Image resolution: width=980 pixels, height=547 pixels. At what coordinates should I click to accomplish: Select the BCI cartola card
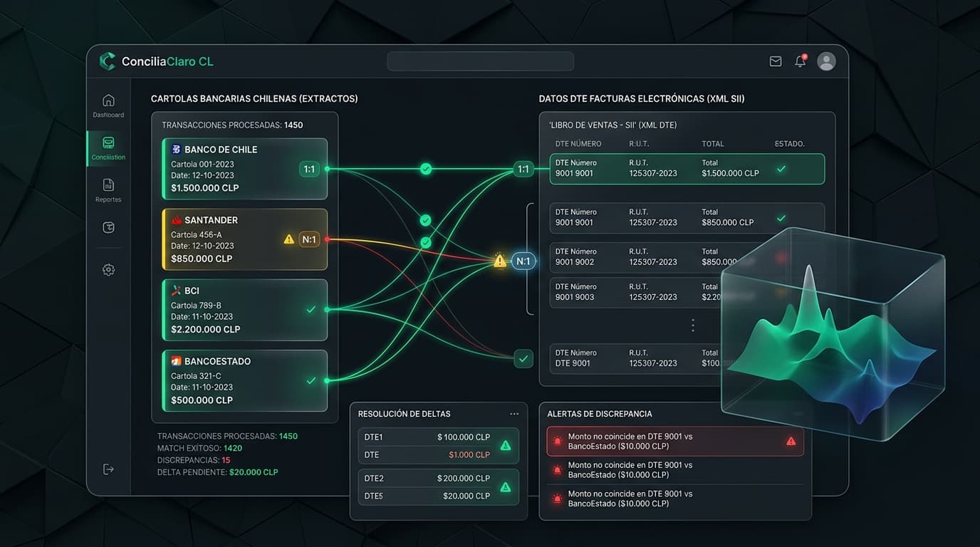coord(244,310)
